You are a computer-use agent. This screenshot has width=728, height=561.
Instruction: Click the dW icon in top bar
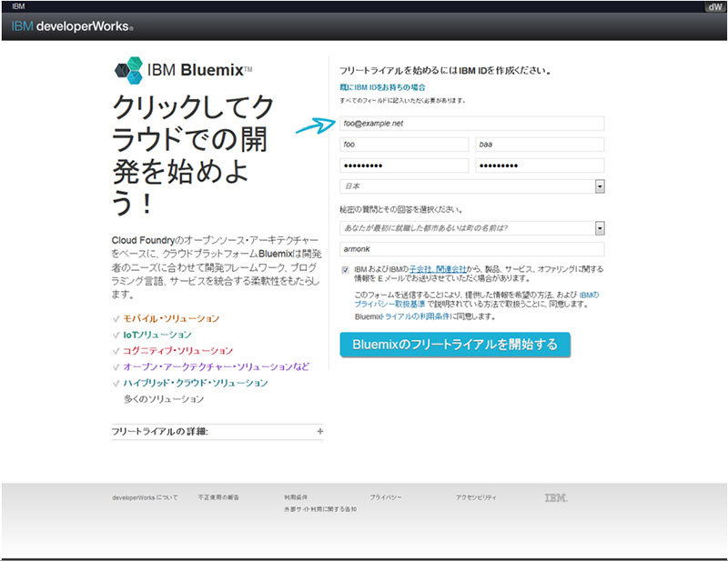click(715, 7)
